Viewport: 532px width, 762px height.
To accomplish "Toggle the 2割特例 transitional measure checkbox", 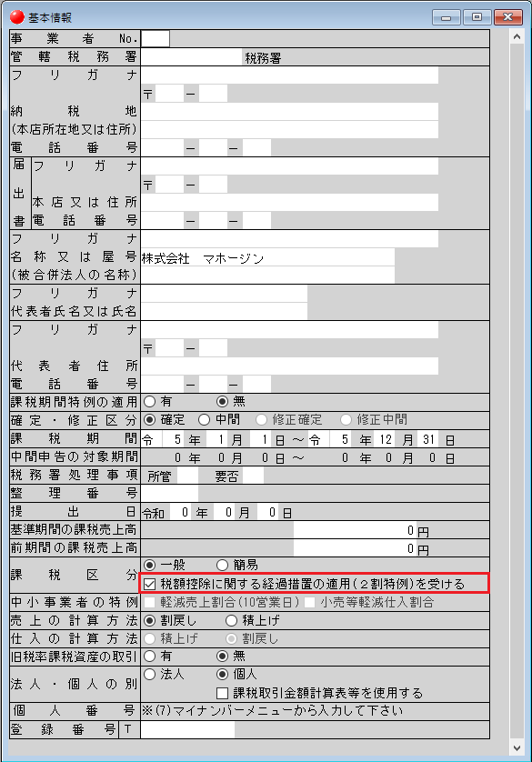I will click(150, 584).
